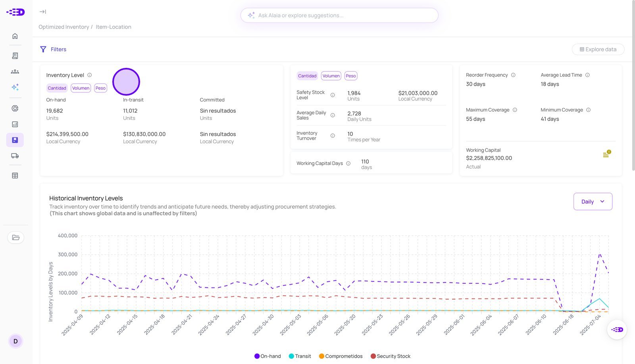Viewport: 635px width, 364px height.
Task: Click the Working Capital alert list icon
Action: (x=606, y=154)
